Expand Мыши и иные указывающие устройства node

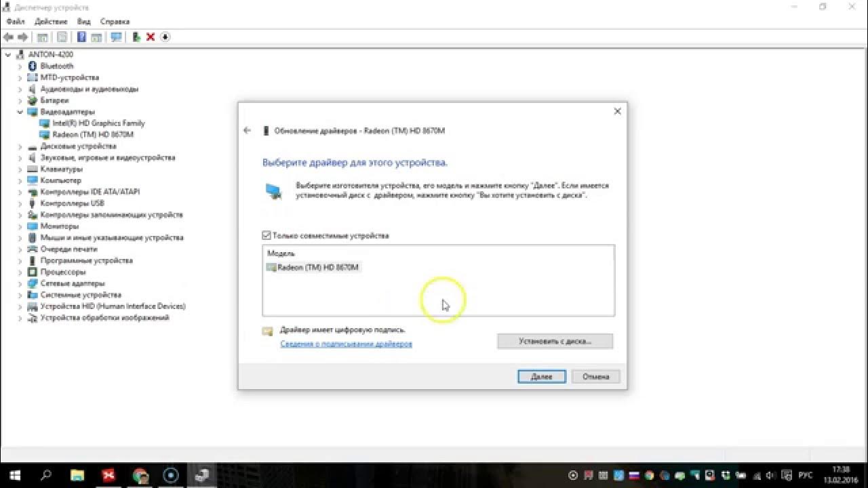coord(20,238)
